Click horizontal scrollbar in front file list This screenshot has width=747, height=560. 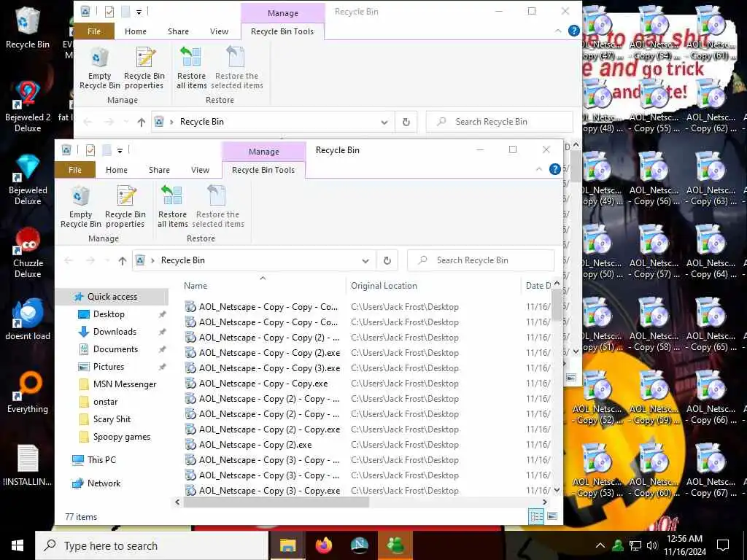coord(276,502)
